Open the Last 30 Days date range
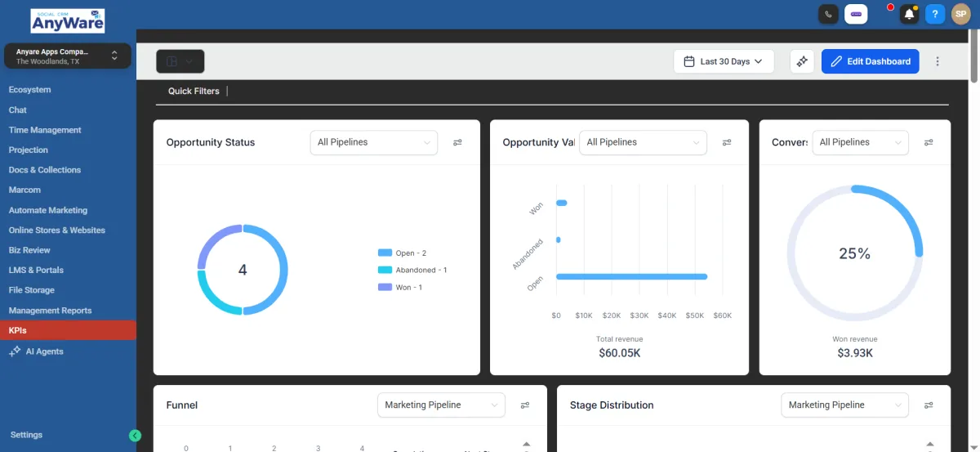Image resolution: width=980 pixels, height=452 pixels. point(724,61)
